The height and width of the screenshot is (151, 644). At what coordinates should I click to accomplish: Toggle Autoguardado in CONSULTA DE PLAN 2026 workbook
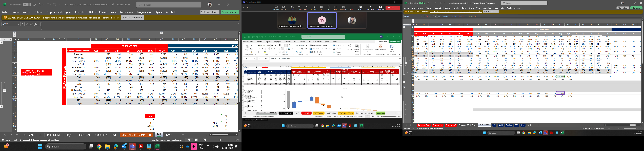click(x=27, y=5)
